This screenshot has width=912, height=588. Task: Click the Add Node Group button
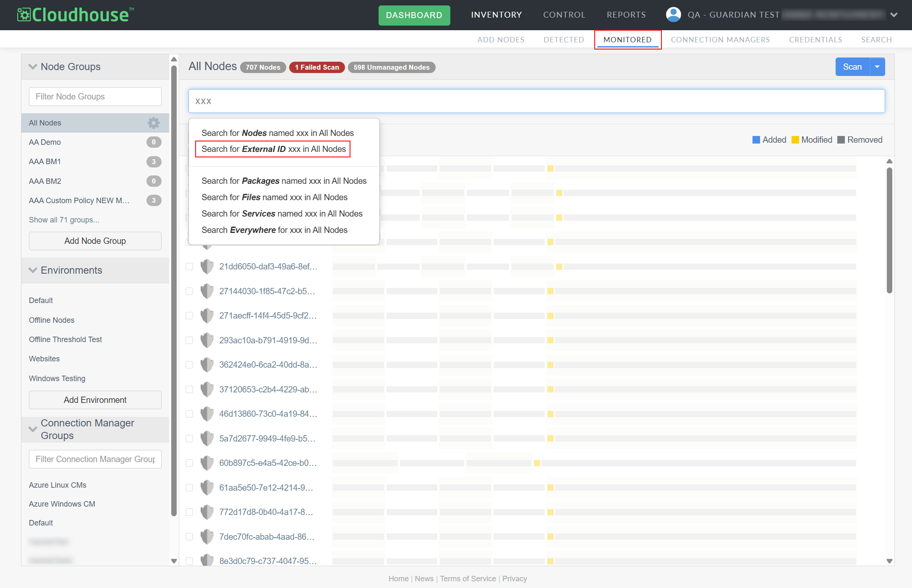95,241
